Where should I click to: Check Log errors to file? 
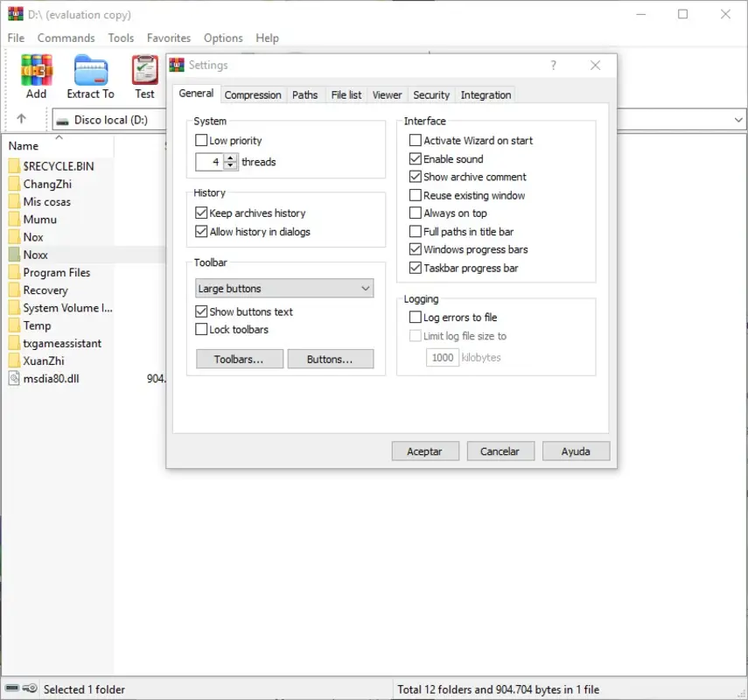coord(416,317)
